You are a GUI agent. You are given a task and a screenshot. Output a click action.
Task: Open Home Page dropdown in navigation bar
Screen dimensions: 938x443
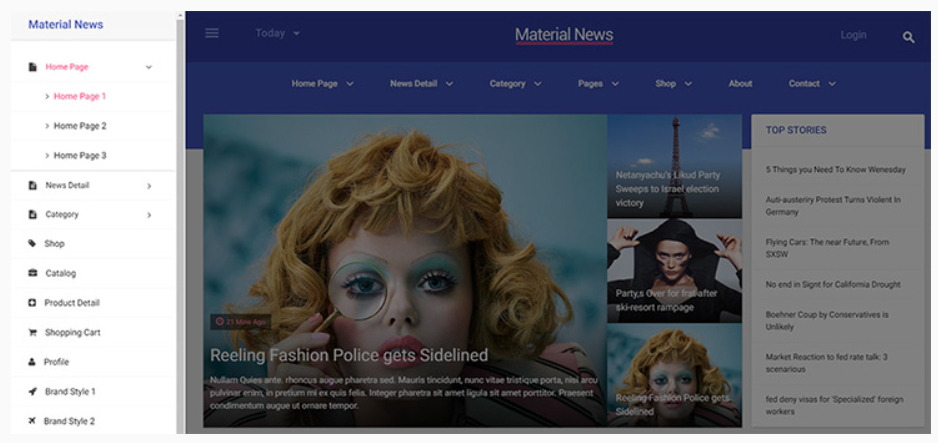click(x=322, y=84)
